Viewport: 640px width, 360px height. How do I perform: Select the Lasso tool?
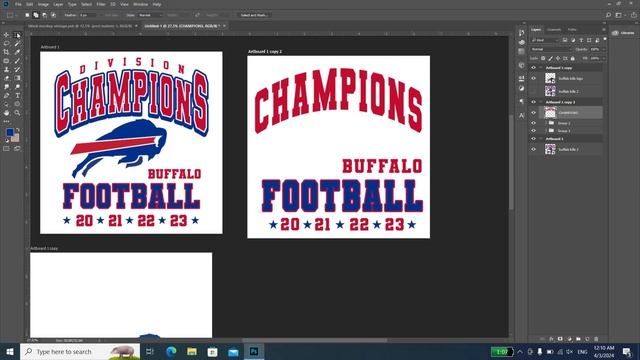coord(6,43)
